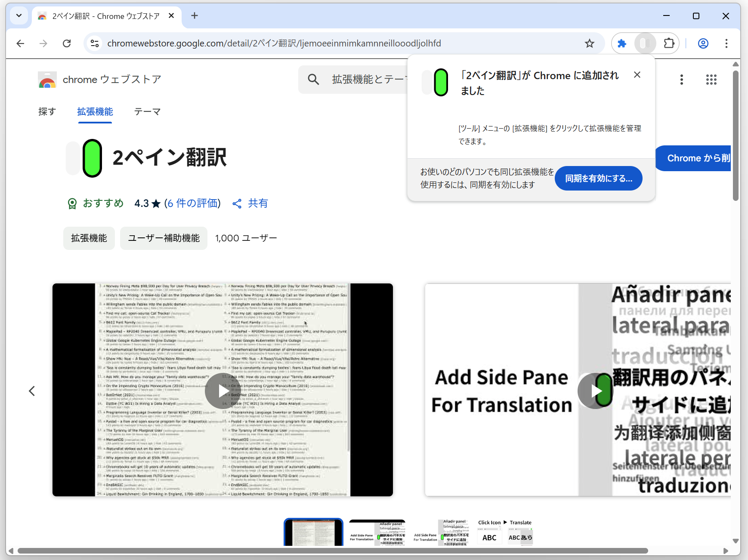Click the blue puzzle extension icon in toolbar
Viewport: 748px width, 560px height.
(622, 43)
